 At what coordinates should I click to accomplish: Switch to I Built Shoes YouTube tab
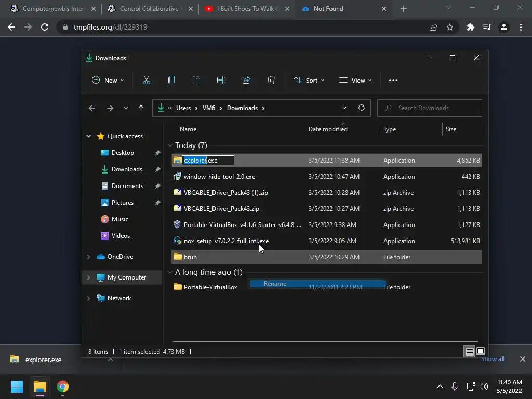pyautogui.click(x=247, y=9)
